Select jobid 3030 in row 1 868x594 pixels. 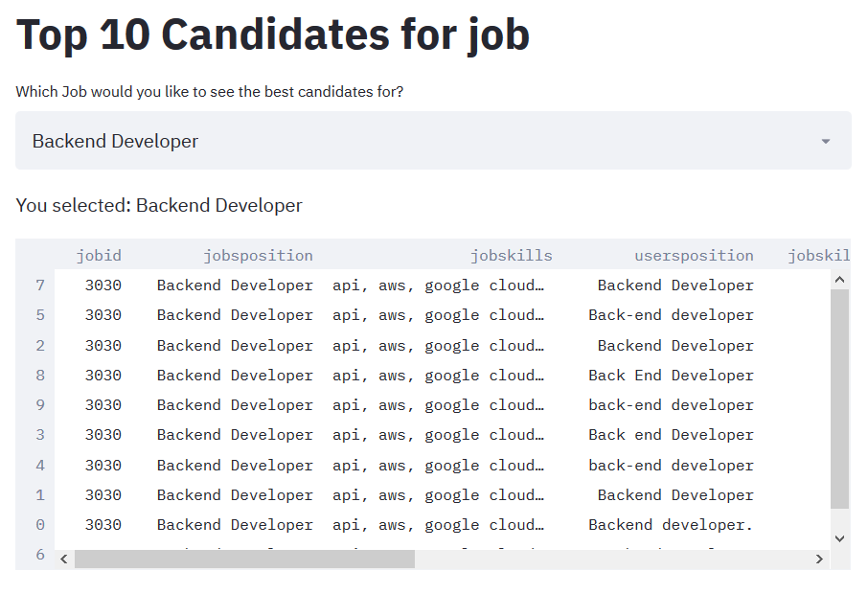tap(103, 495)
